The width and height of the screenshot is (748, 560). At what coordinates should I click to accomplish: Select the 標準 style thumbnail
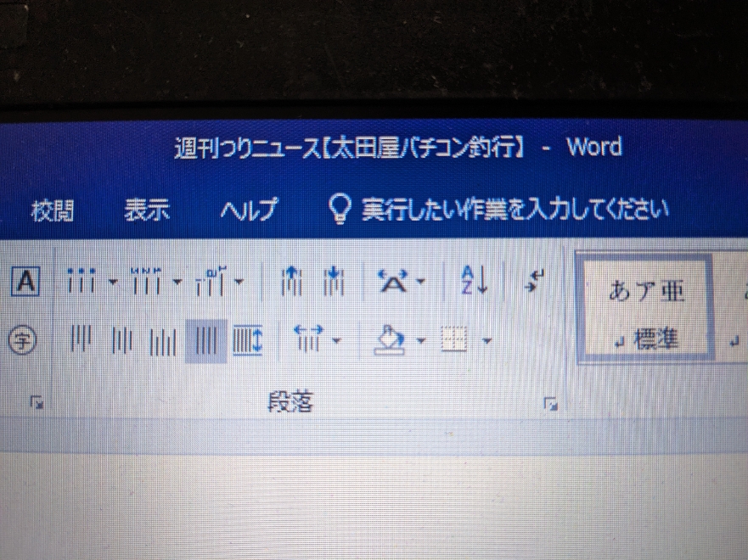(646, 308)
